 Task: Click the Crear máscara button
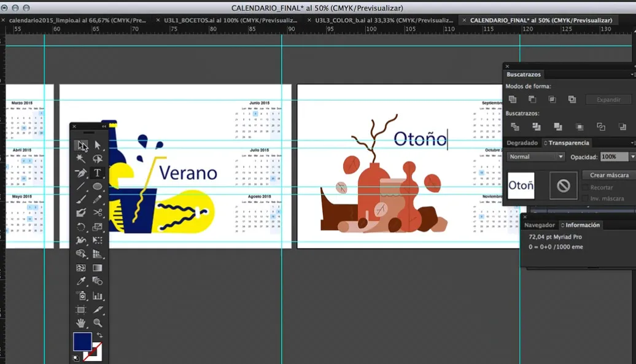[x=608, y=175]
